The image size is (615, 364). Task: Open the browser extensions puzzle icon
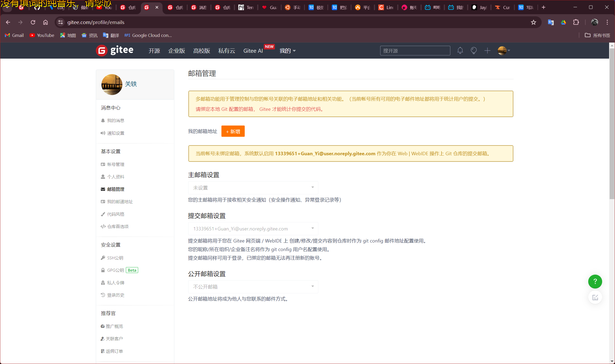576,22
